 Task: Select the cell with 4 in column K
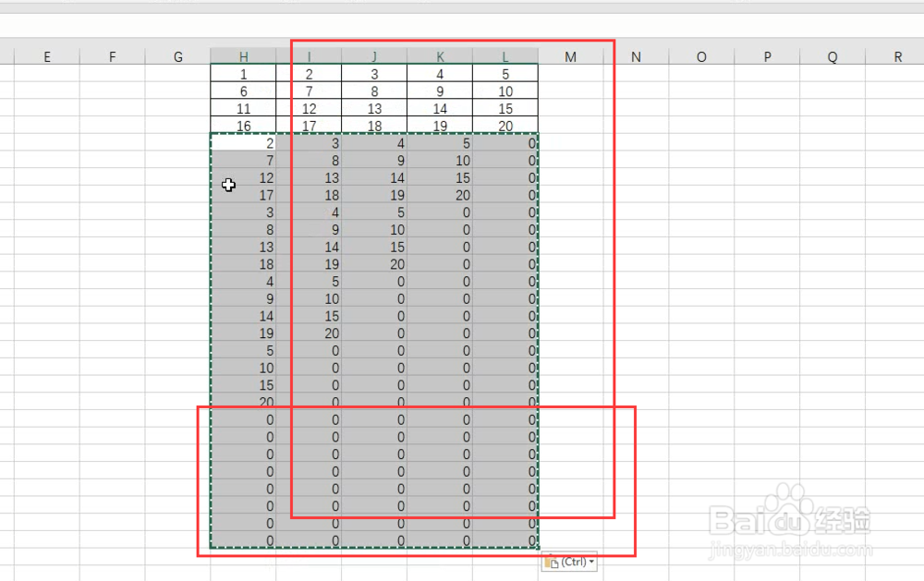click(440, 74)
